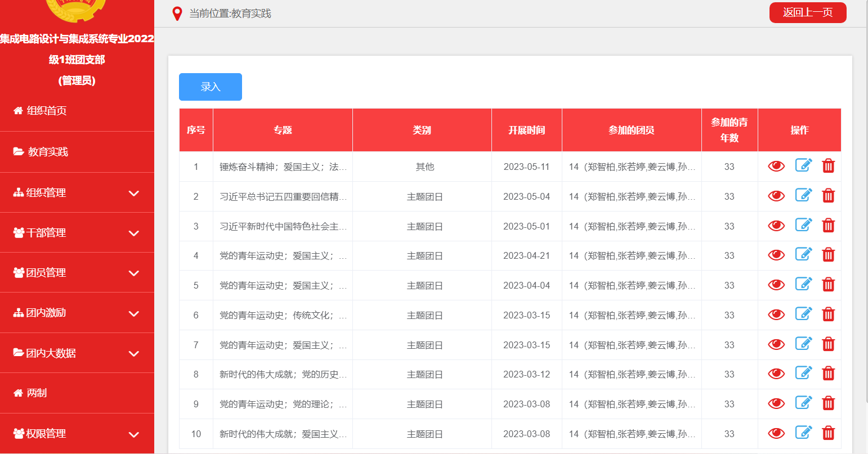Click the 开展时间 column header

click(526, 131)
